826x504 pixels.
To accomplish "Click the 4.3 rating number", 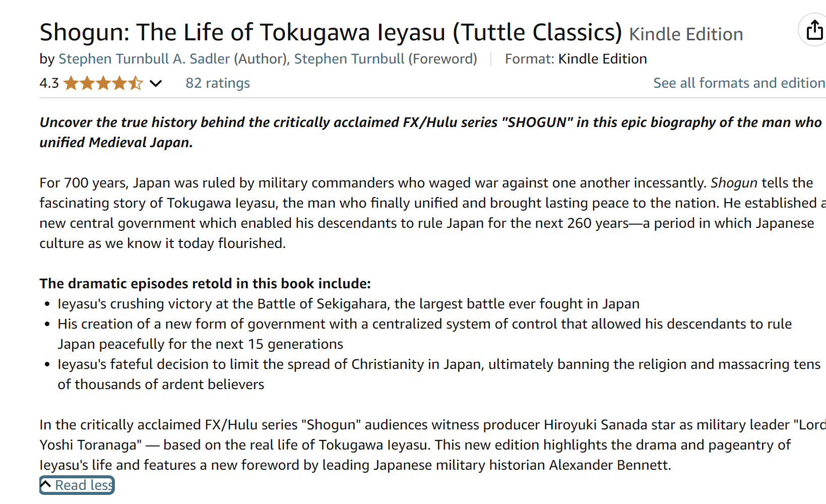I will tap(49, 83).
